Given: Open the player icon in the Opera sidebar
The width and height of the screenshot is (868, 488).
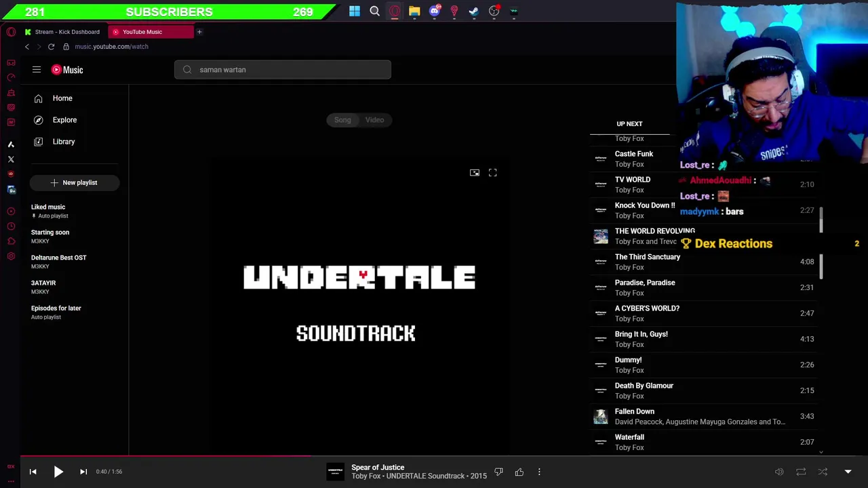Looking at the screenshot, I should point(11,211).
